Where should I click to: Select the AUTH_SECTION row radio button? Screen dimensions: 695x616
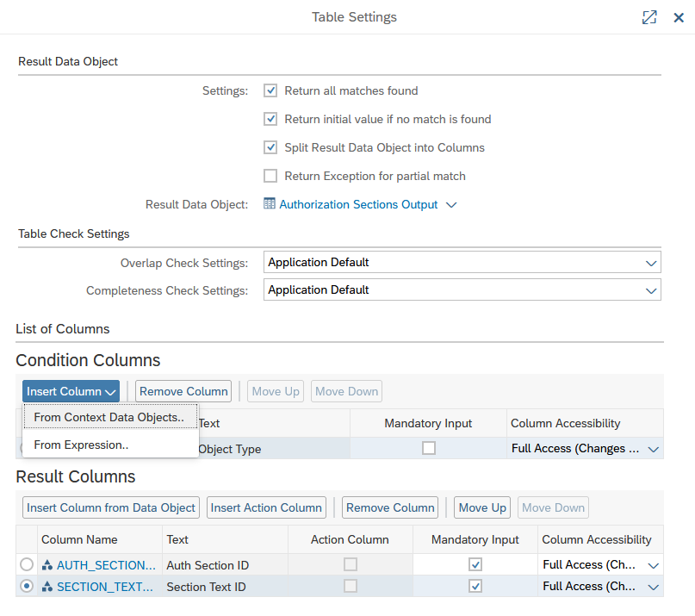(x=27, y=565)
